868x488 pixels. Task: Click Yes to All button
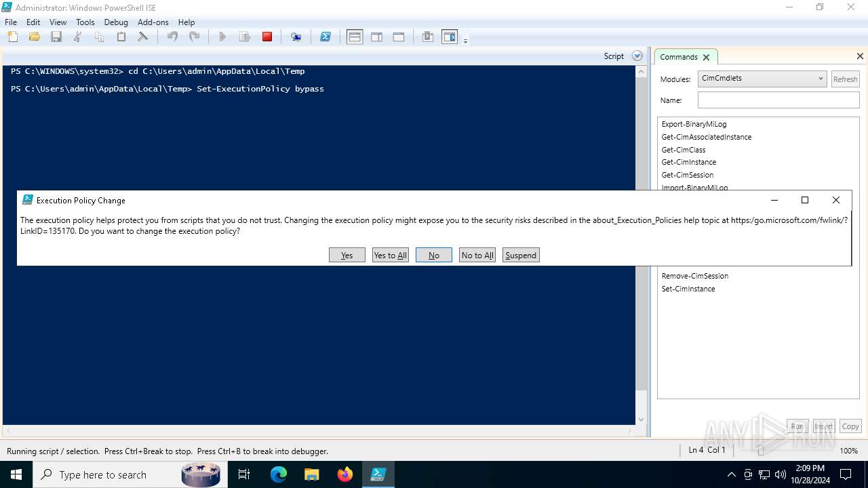[x=391, y=255]
